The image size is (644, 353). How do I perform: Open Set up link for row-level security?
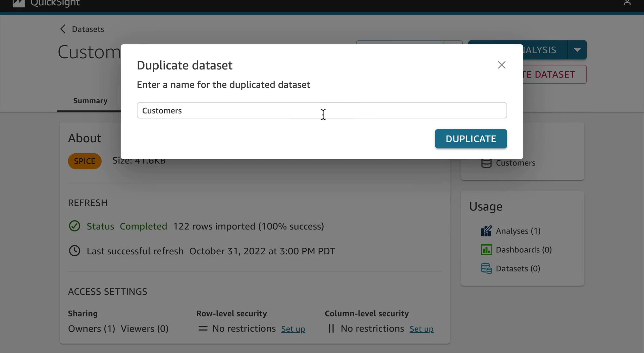click(x=293, y=329)
